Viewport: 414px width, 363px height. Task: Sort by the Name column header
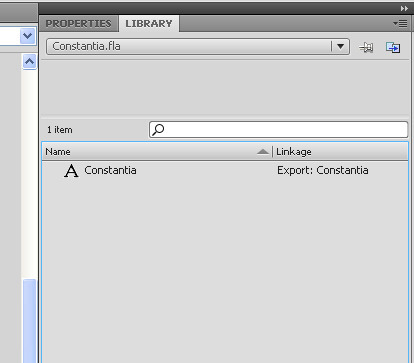157,152
